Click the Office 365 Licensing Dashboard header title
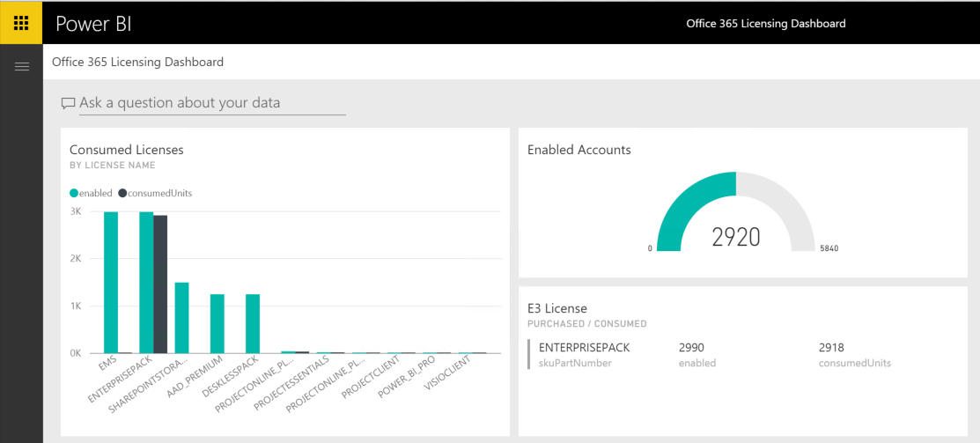Viewport: 980px width, 443px height. tap(765, 24)
